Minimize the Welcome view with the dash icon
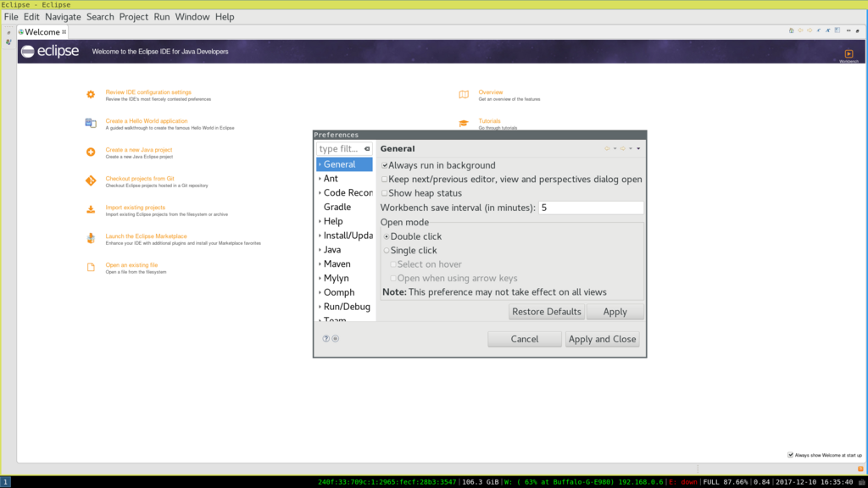This screenshot has height=488, width=868. [849, 30]
